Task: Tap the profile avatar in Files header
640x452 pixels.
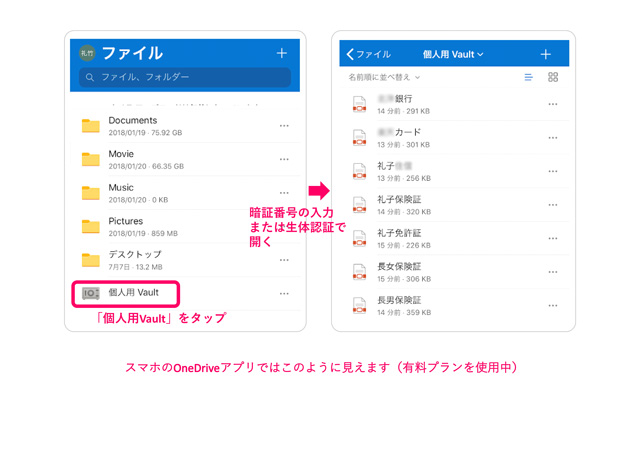Action: click(x=87, y=53)
